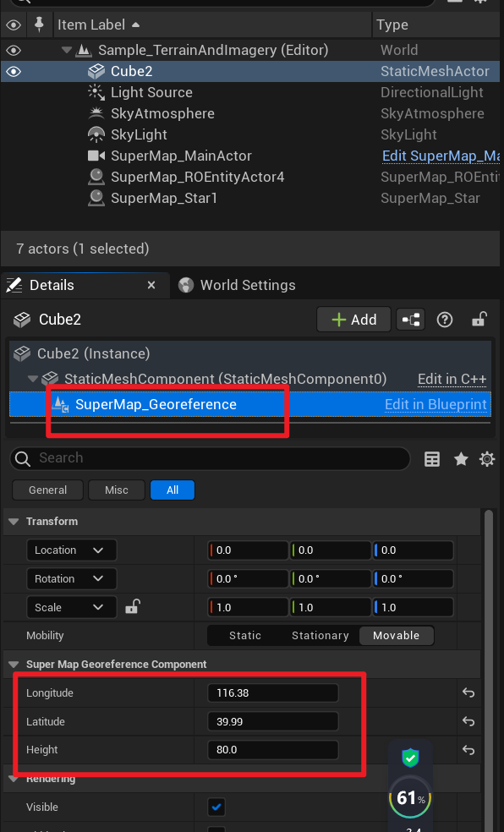Collapse Sample_TerrainAndImagery world tree node
This screenshot has height=832, width=504.
(66, 50)
